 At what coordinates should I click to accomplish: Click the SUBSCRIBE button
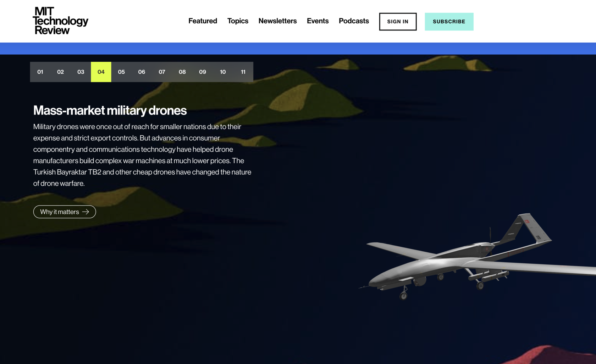tap(449, 22)
